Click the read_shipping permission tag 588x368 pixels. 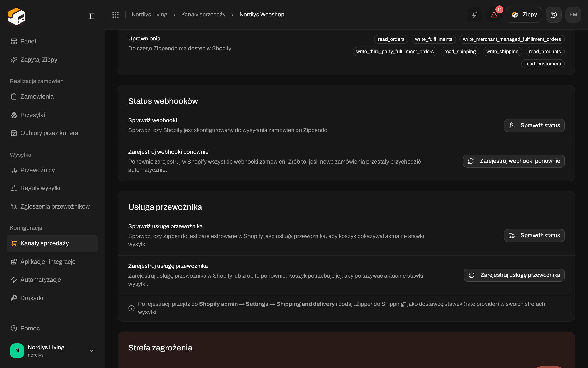pyautogui.click(x=460, y=52)
